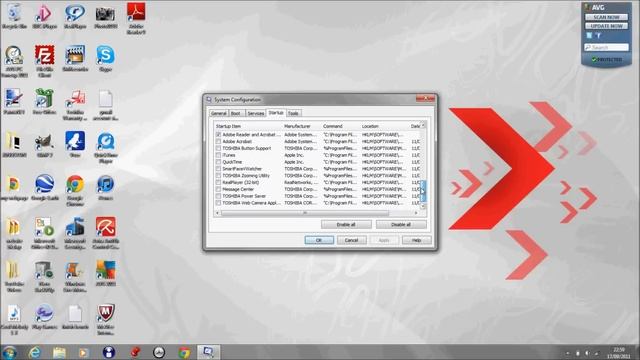Screen dimensions: 640x360
Task: Sort by the Location column header
Action: click(x=385, y=126)
